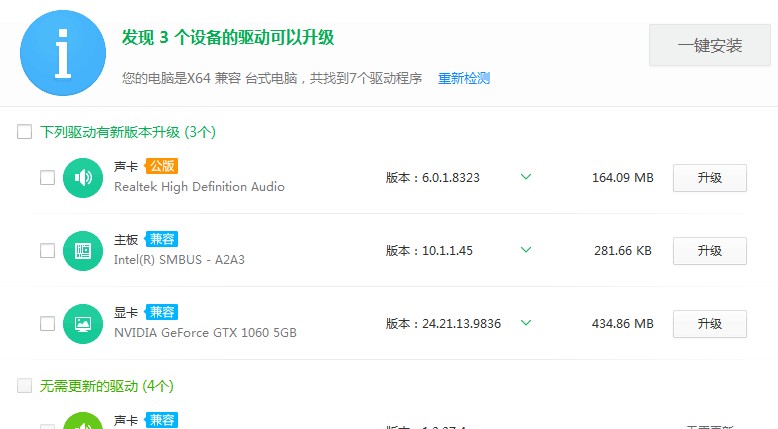
Task: Expand version dropdown for Realtek 6.0.1.8323
Action: tap(526, 178)
